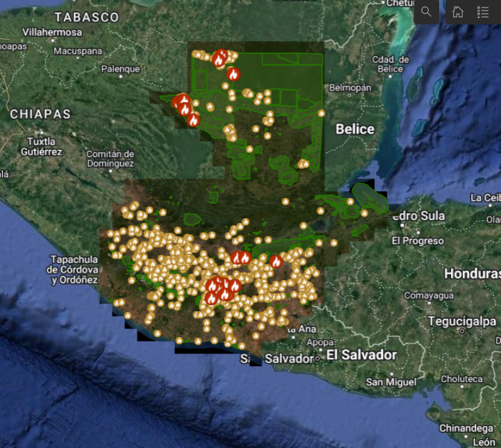Select the topmost red fire marker pair
This screenshot has width=501, height=448.
(x=220, y=58)
